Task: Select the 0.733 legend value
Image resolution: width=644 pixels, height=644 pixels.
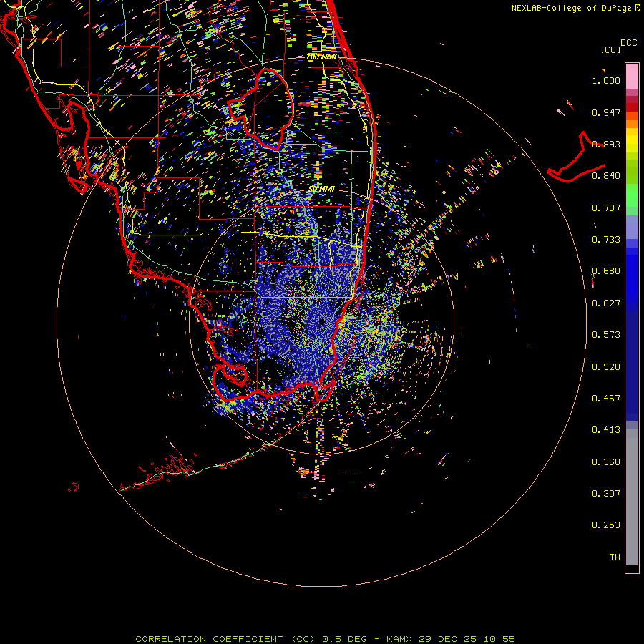Action: click(606, 240)
